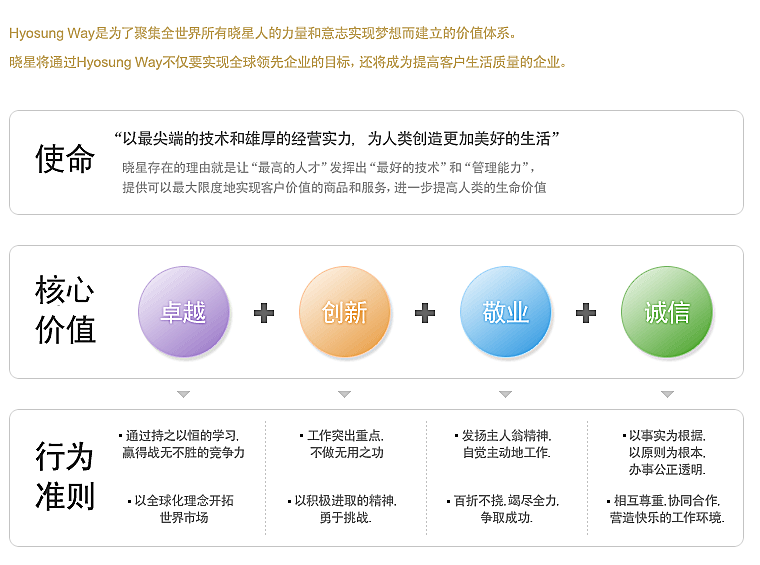The width and height of the screenshot is (760, 565).
Task: Click the down arrow below 卓越
Action: 184,394
